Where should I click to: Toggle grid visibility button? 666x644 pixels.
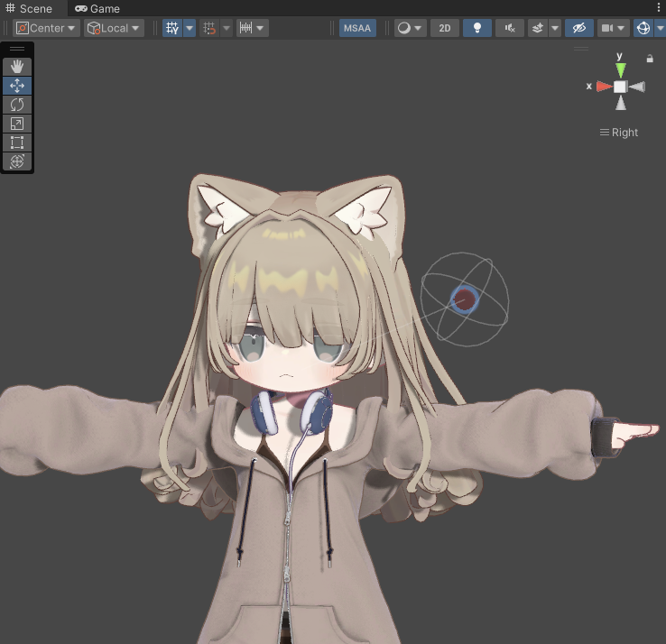172,28
